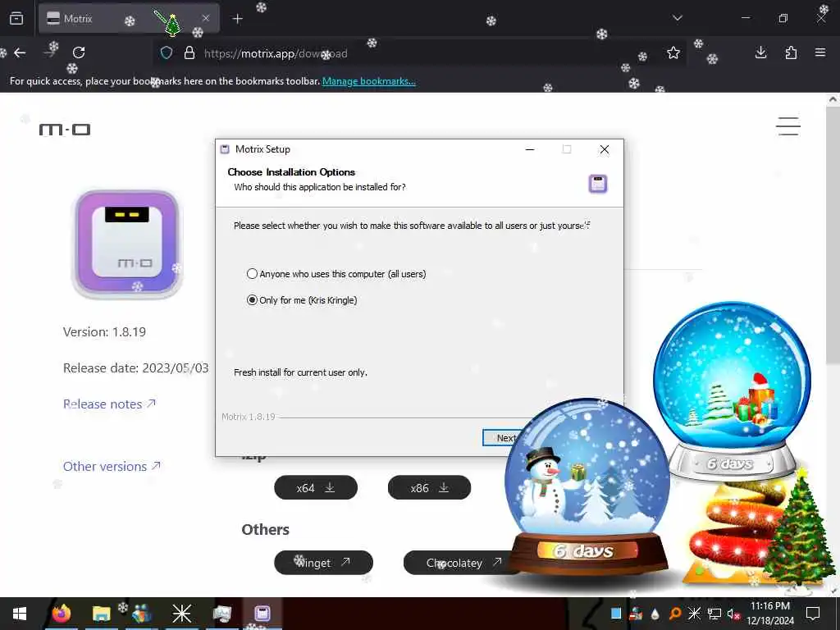Open the list all tabs dropdown
The height and width of the screenshot is (630, 840).
677,18
